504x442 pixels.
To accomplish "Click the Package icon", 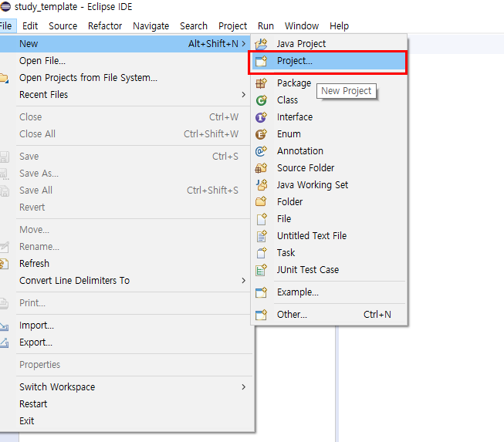I will (x=261, y=83).
